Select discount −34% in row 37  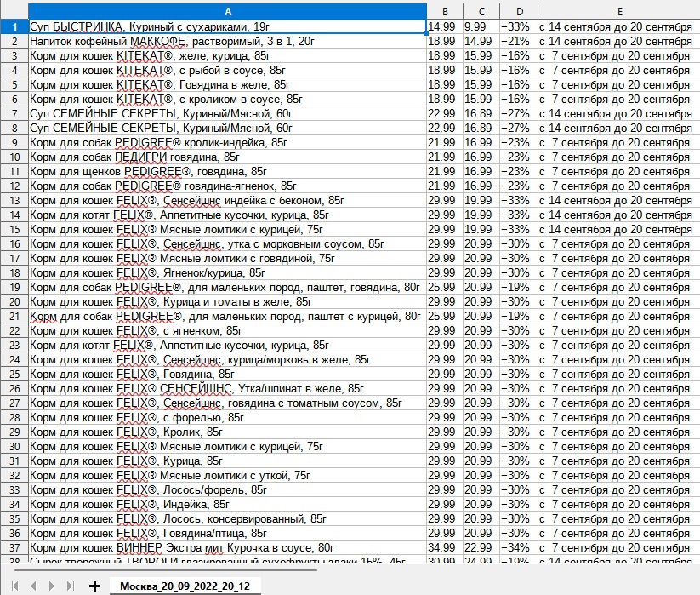[x=519, y=547]
